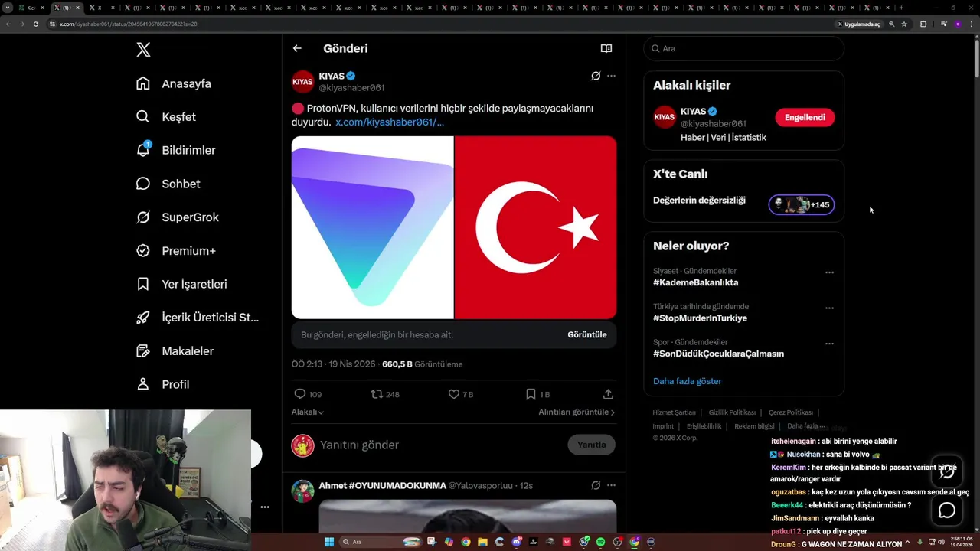Viewport: 980px width, 551px height.
Task: Click the +145 listeners badge
Action: point(802,204)
